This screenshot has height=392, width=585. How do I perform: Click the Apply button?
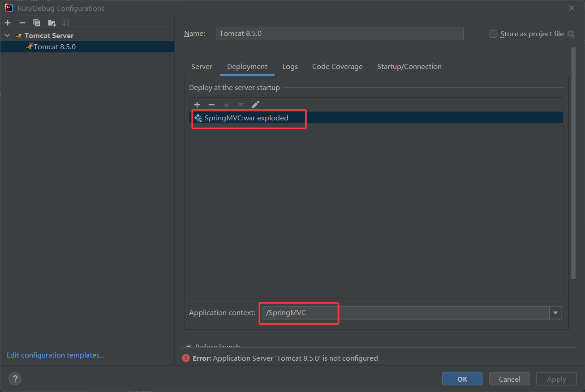(556, 379)
